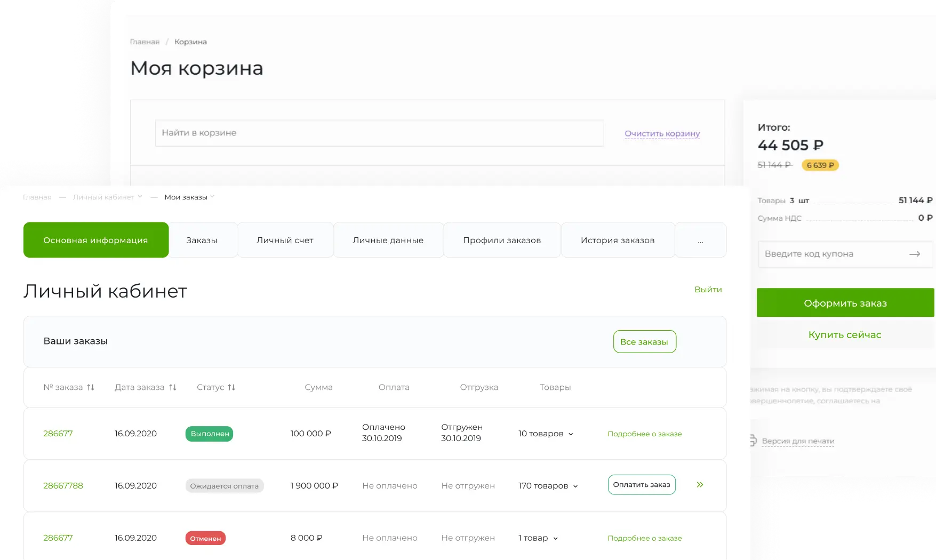The width and height of the screenshot is (936, 560).
Task: Switch to the Заказы tab
Action: tap(202, 240)
